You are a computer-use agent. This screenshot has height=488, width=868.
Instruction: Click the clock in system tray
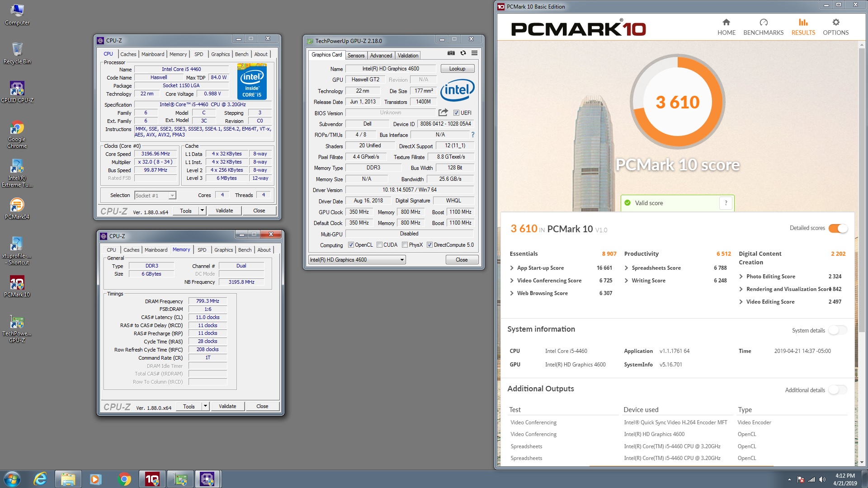(845, 479)
